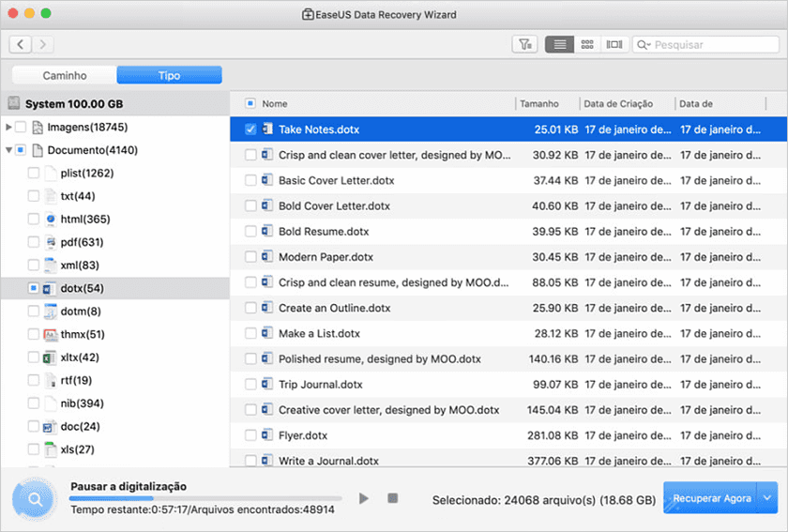The height and width of the screenshot is (532, 788).
Task: Resume scanning with the play button
Action: pyautogui.click(x=364, y=498)
